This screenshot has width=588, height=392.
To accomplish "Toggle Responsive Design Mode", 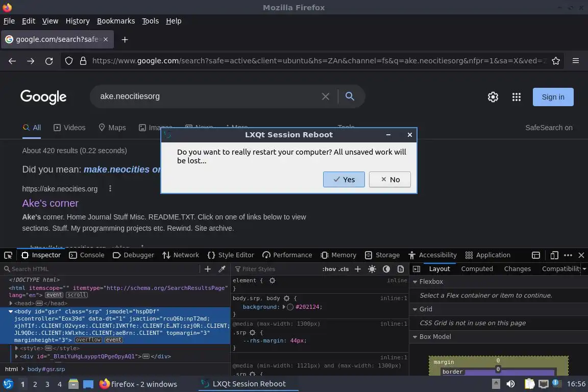I will [x=554, y=255].
